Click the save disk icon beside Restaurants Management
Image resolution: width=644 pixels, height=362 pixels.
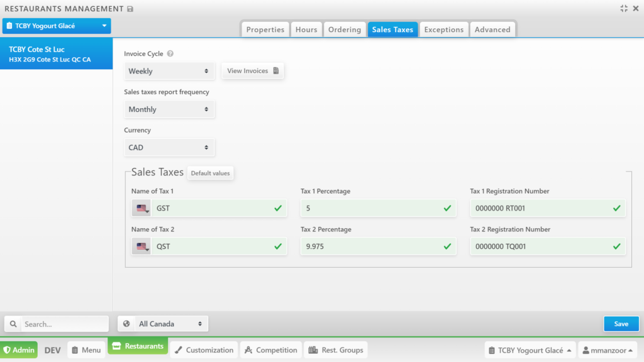click(x=130, y=9)
